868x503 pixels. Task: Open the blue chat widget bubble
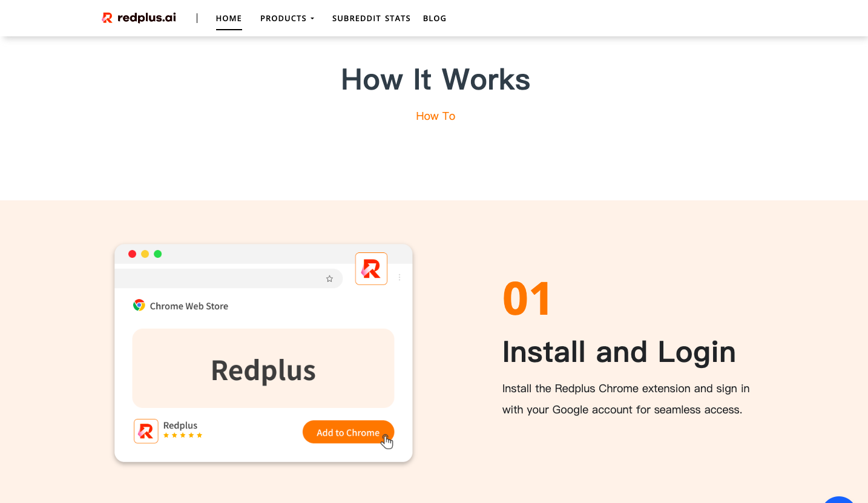point(839,500)
